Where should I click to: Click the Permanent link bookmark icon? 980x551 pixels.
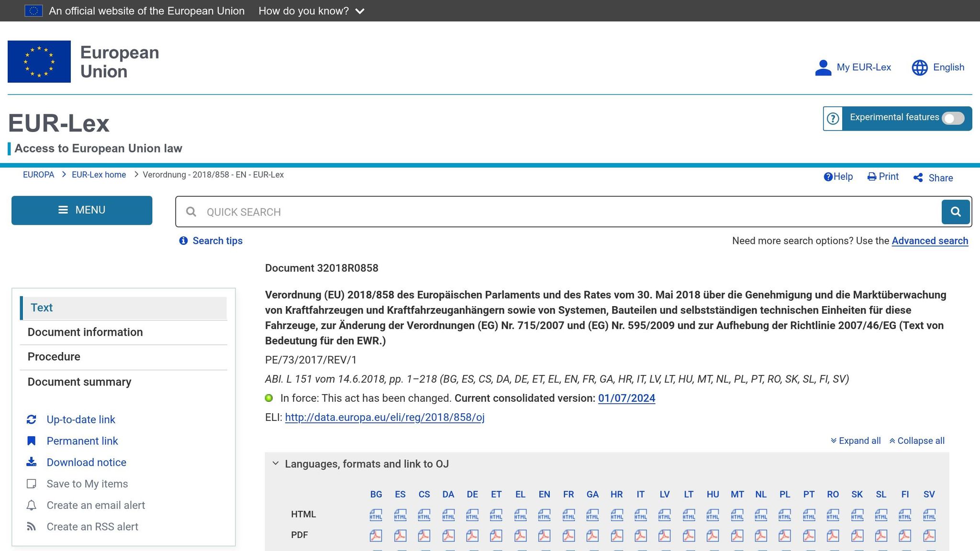tap(32, 441)
